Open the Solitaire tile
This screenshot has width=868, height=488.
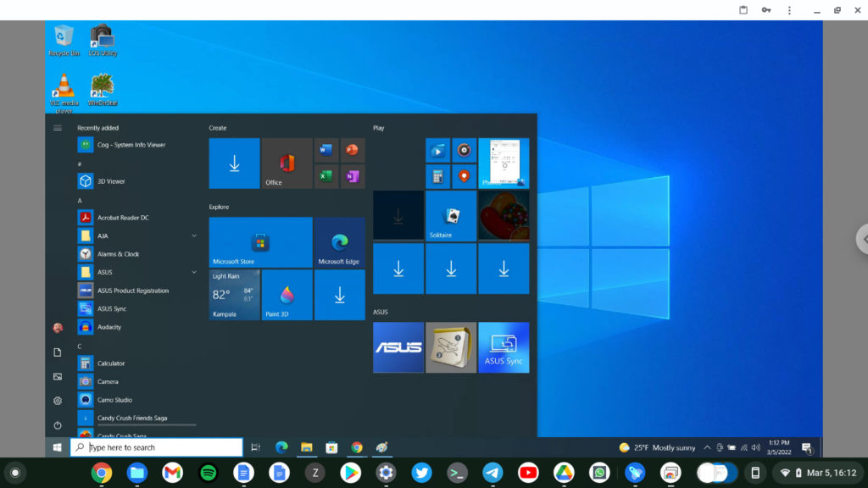[x=451, y=216]
